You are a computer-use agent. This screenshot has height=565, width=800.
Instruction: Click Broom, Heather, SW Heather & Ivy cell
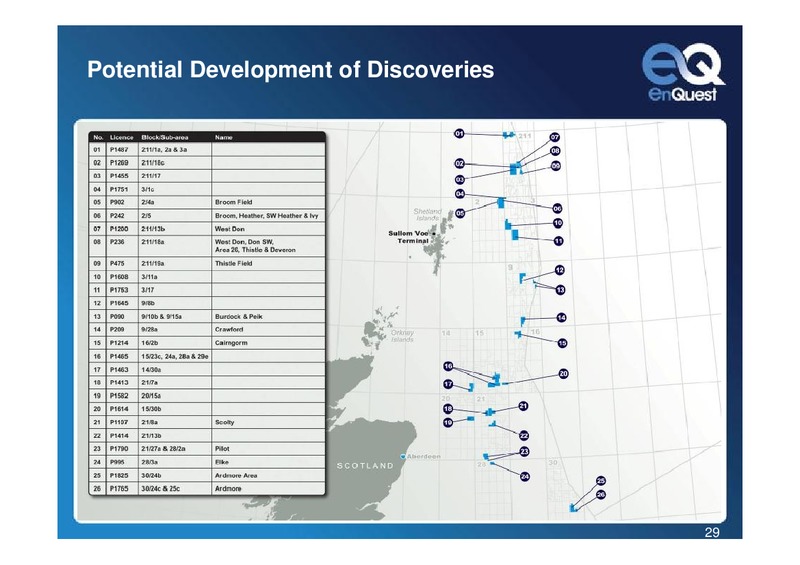268,215
